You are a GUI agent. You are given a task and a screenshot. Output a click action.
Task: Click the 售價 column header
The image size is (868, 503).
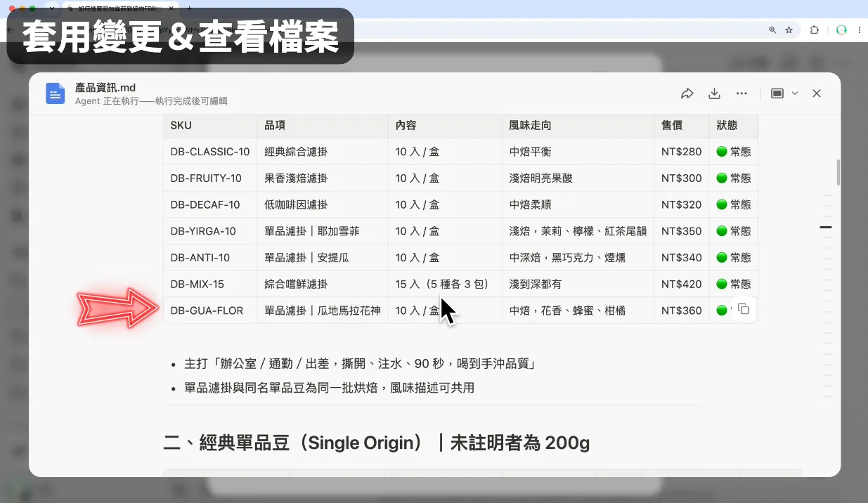[682, 125]
